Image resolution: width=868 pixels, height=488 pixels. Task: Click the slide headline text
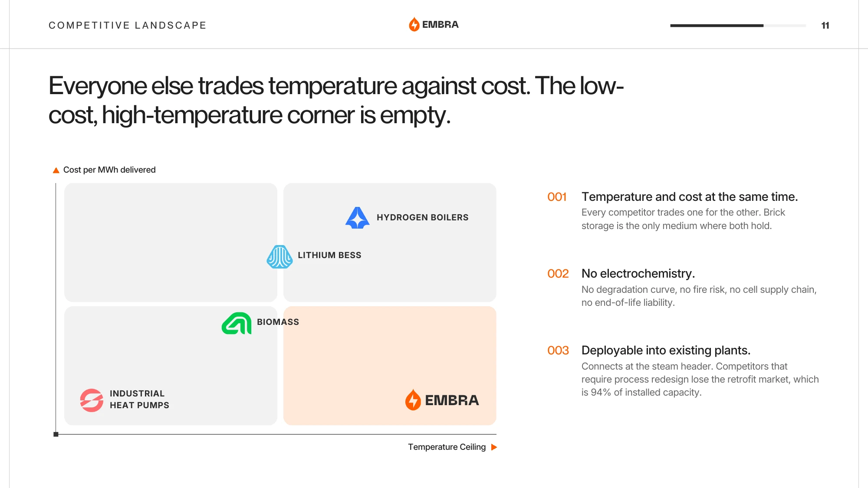[x=336, y=100]
